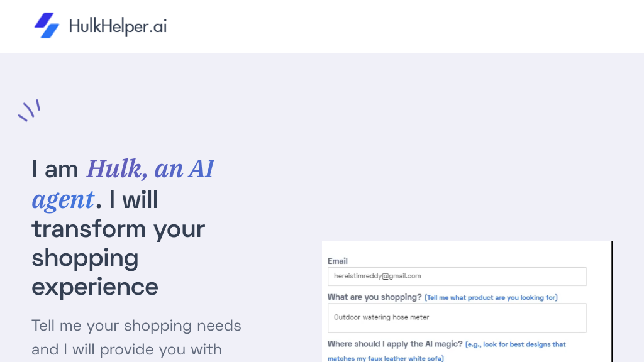Image resolution: width=644 pixels, height=362 pixels.
Task: Click the blue italic "agent" word
Action: pos(63,200)
